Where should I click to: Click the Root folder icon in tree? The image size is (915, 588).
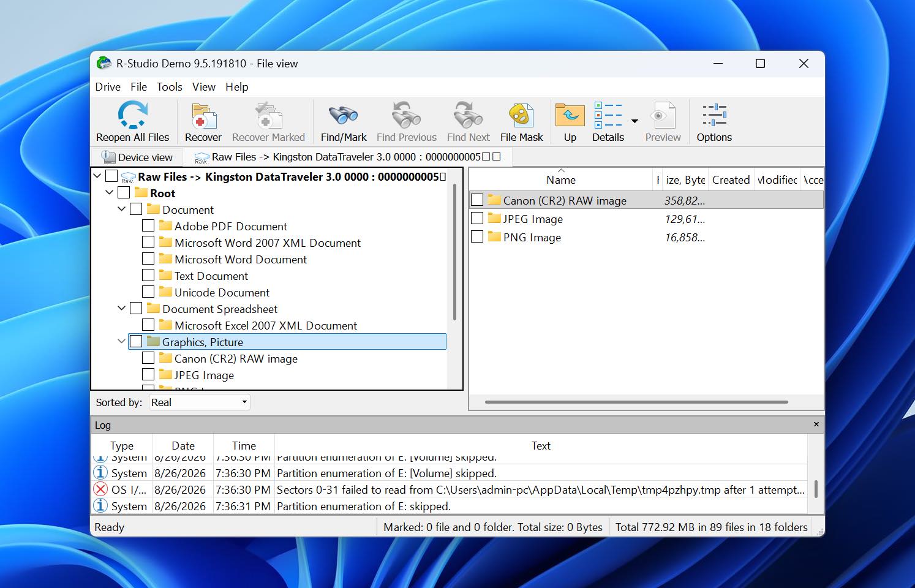point(141,192)
